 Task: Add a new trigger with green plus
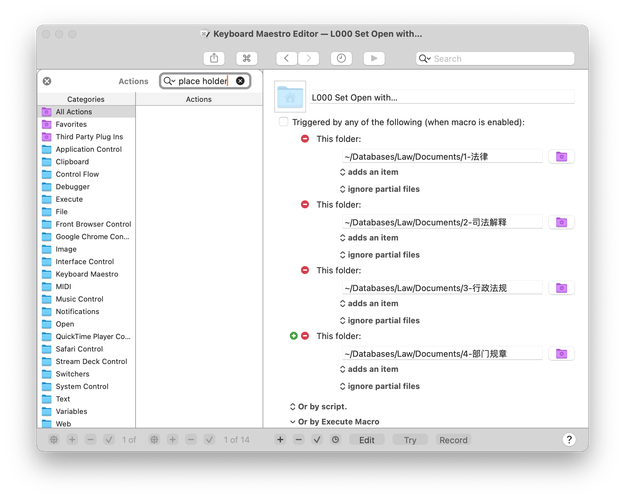click(294, 336)
